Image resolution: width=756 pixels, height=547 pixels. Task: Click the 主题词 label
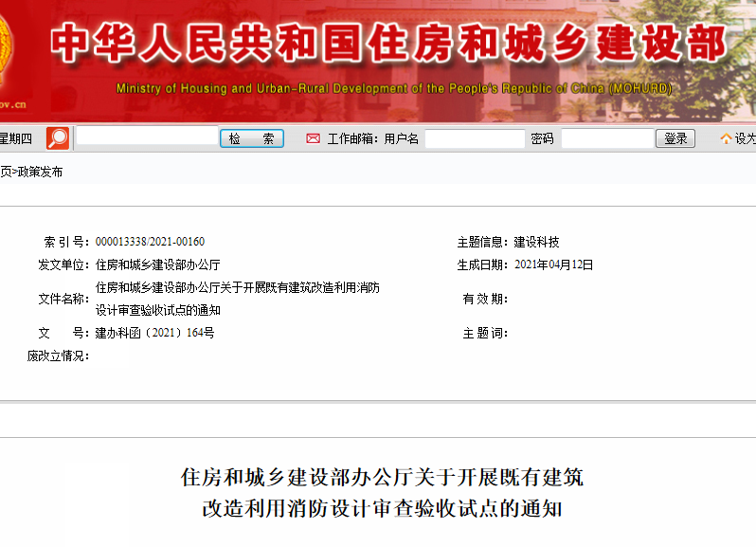point(485,334)
